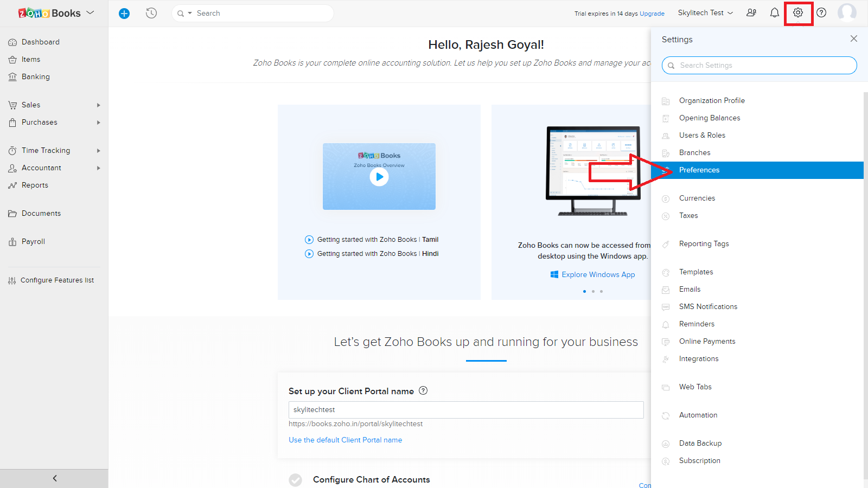
Task: Play the Zoho Books Overview video
Action: tap(379, 176)
